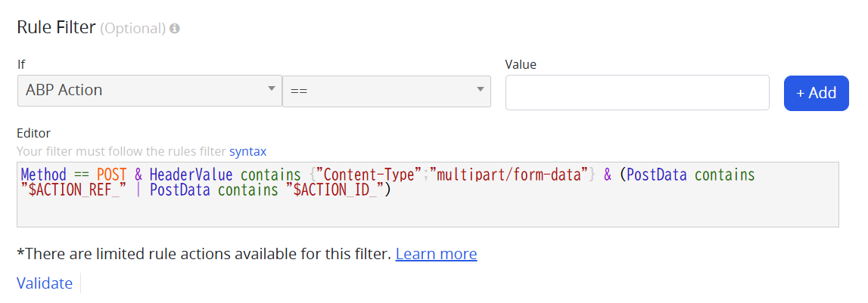
Task: Open the ABP Action field dropdown
Action: tap(149, 90)
